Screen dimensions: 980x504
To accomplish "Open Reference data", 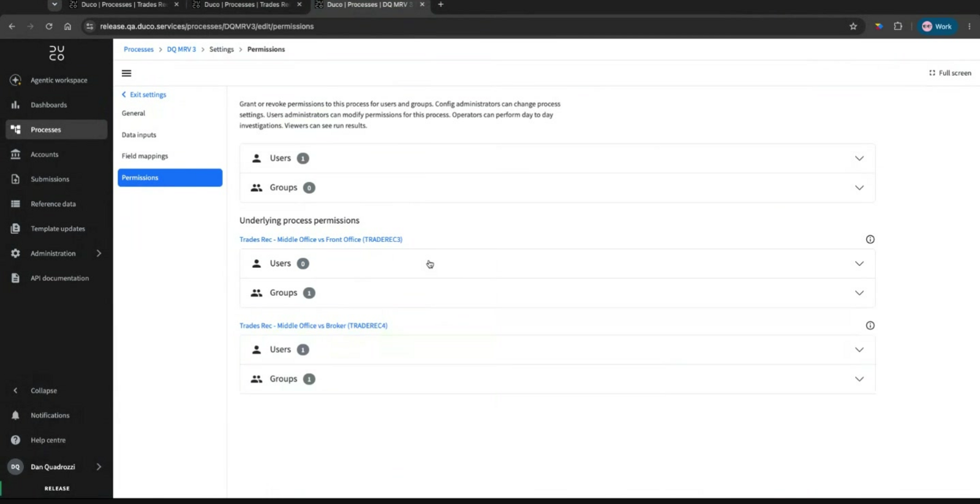I will (x=56, y=204).
